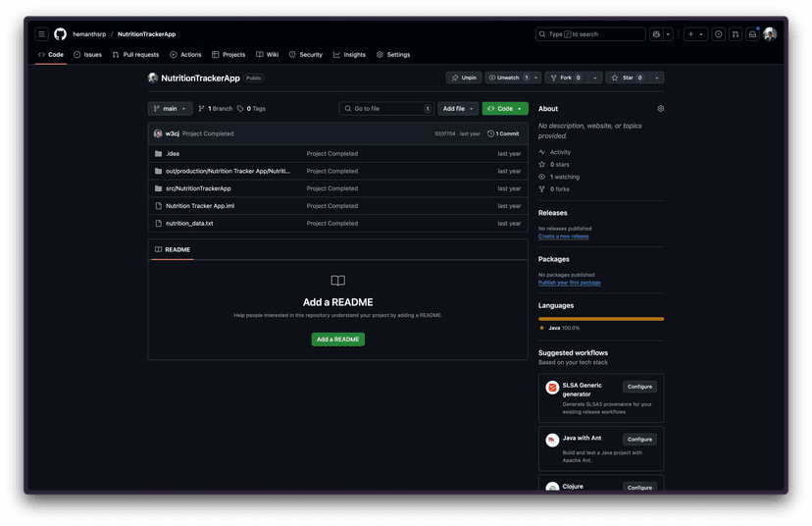Click the eye icon beside 1 watching

[x=541, y=177]
